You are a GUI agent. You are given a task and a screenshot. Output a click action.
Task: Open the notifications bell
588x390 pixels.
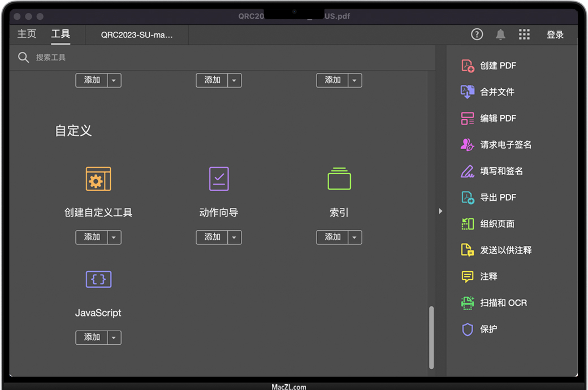point(500,34)
